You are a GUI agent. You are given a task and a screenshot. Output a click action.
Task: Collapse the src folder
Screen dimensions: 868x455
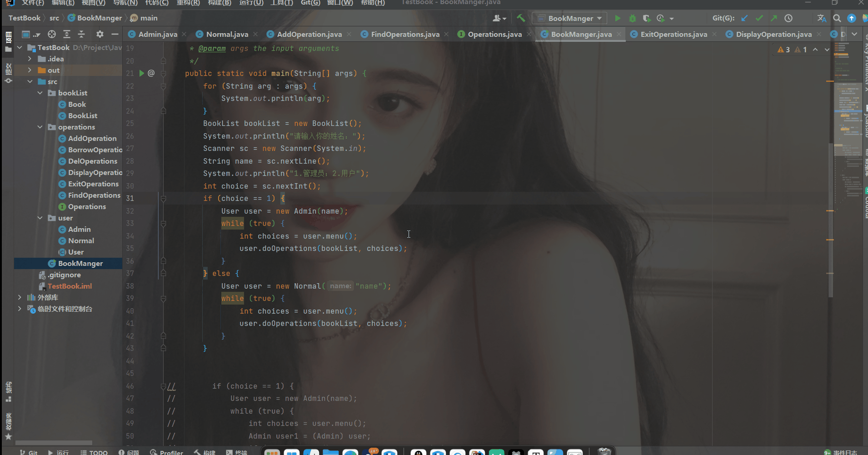30,81
